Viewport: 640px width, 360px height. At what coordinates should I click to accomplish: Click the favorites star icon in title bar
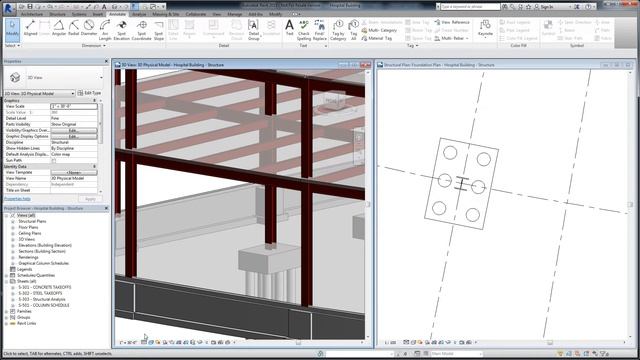coord(529,7)
